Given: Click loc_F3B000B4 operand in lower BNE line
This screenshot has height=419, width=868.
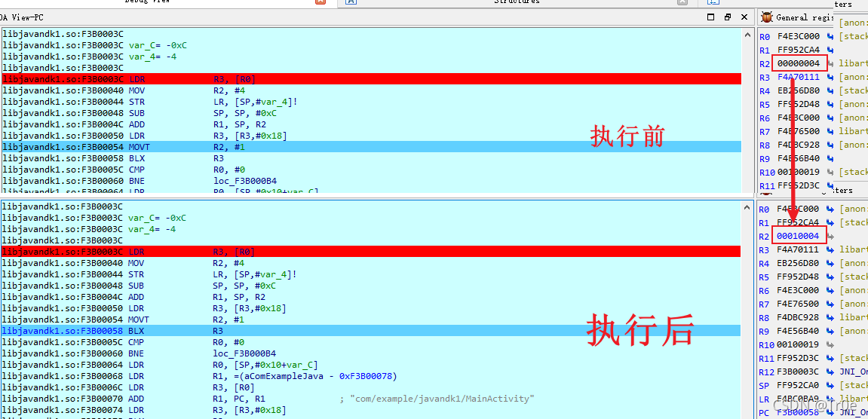Looking at the screenshot, I should click(x=244, y=353).
